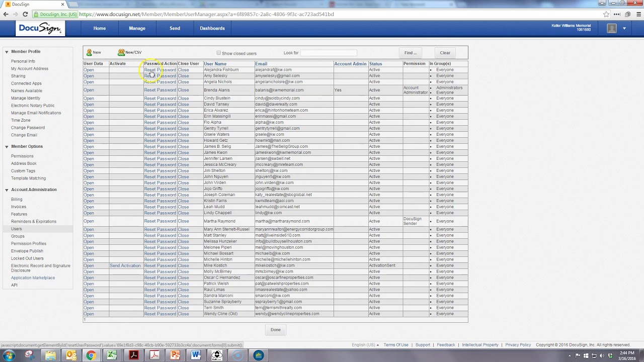This screenshot has height=362, width=644.
Task: Select Billing in sidebar
Action: [x=17, y=200]
